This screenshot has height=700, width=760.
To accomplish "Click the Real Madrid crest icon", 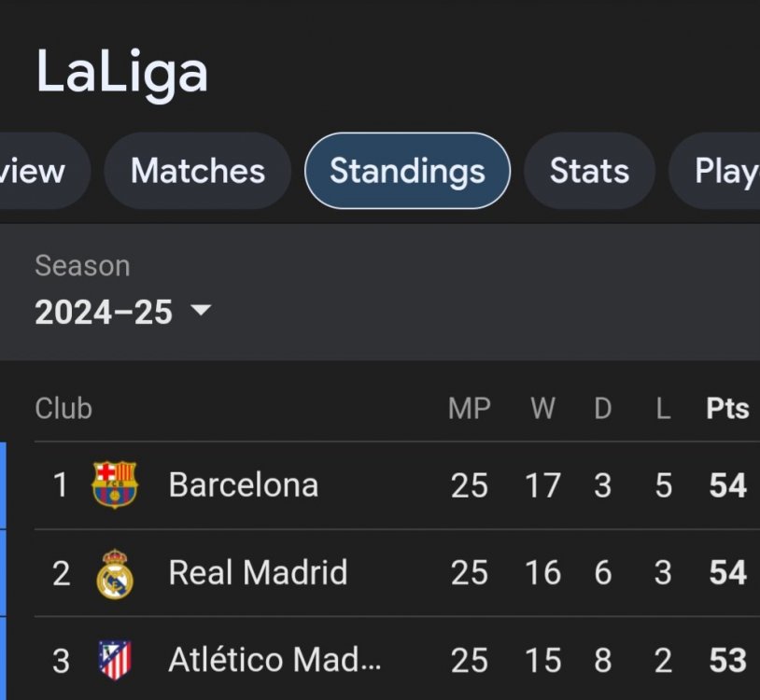I will [115, 573].
